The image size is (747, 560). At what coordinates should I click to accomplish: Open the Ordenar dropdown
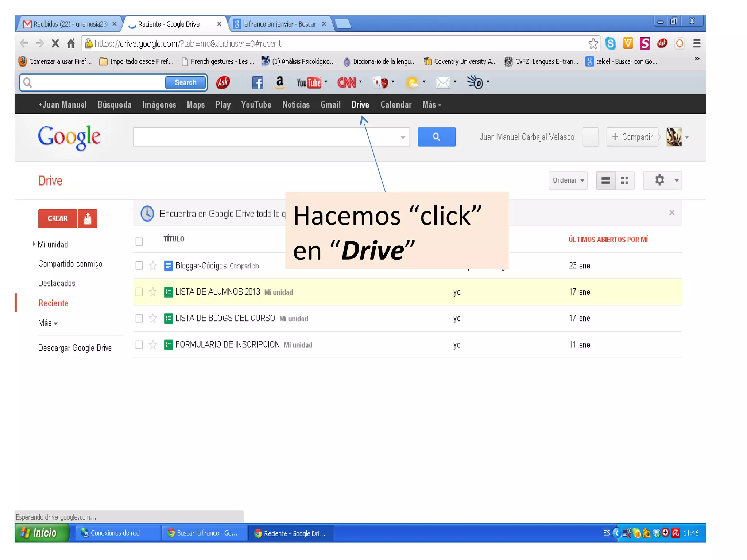click(x=568, y=180)
